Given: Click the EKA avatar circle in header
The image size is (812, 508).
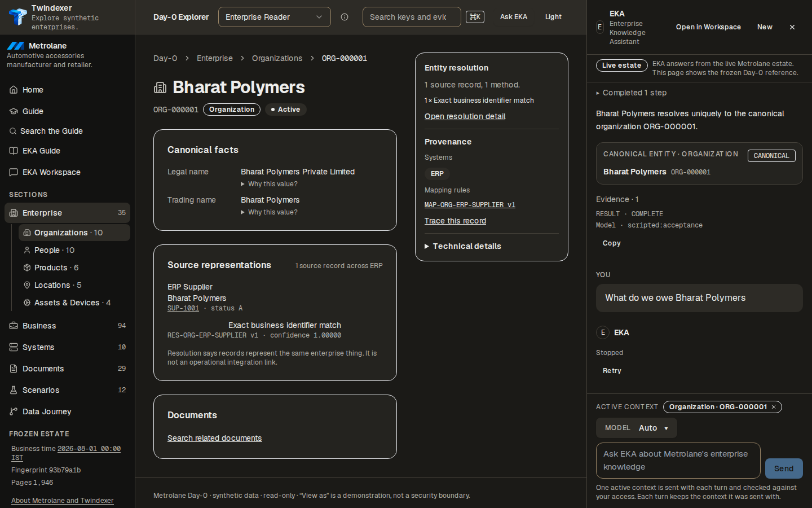Looking at the screenshot, I should point(600,27).
